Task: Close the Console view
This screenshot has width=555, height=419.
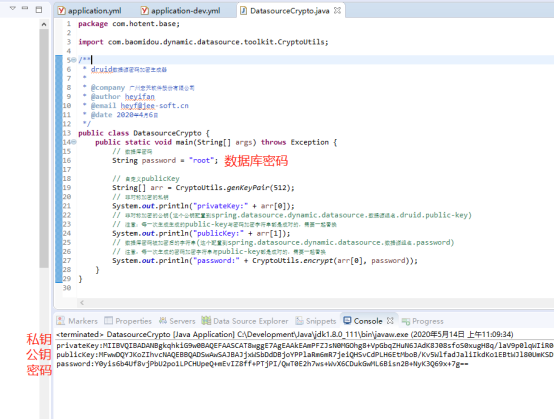Action: click(390, 321)
